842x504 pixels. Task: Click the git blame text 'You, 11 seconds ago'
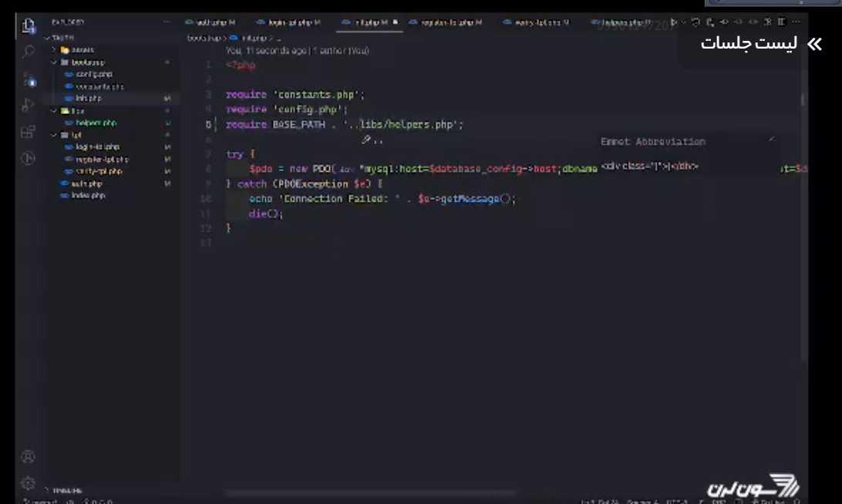pyautogui.click(x=266, y=50)
